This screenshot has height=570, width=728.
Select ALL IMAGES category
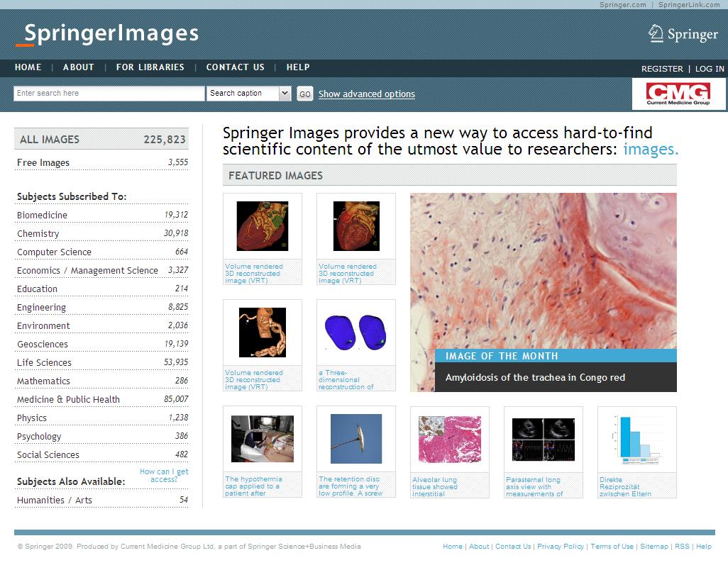(101, 139)
